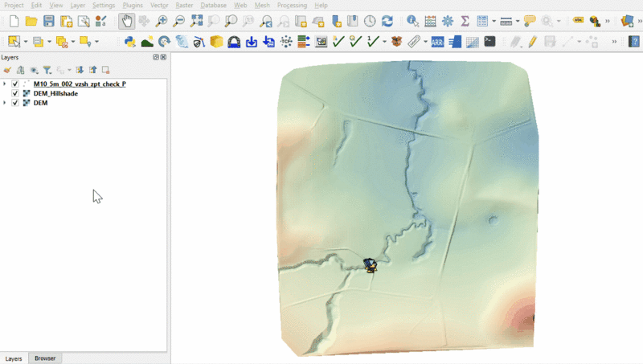Toggle the DEM layer checkbox

click(x=15, y=103)
